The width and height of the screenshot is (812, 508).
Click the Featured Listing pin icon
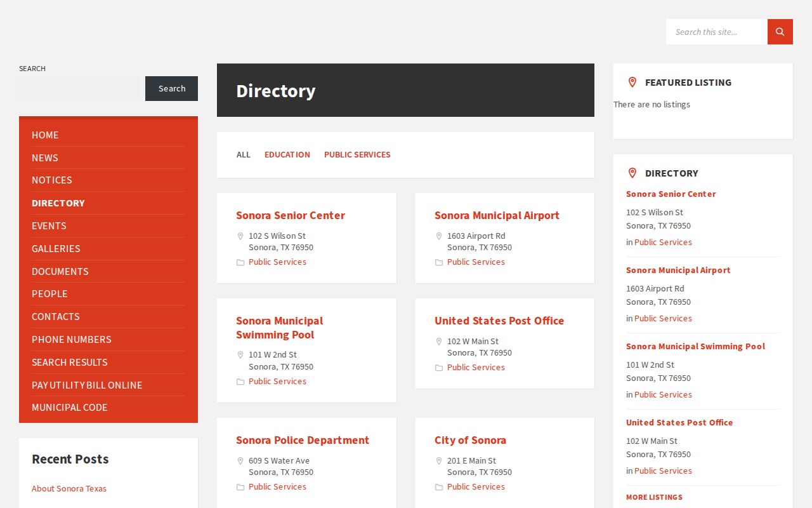632,82
